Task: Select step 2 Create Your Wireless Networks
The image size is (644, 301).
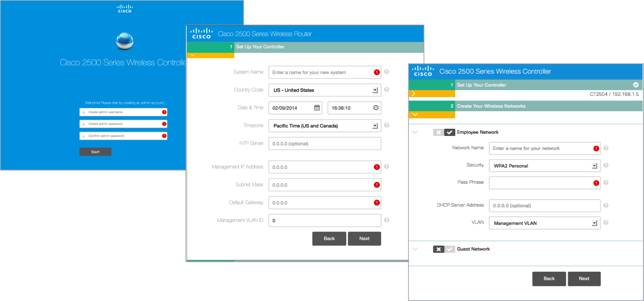Action: [491, 106]
